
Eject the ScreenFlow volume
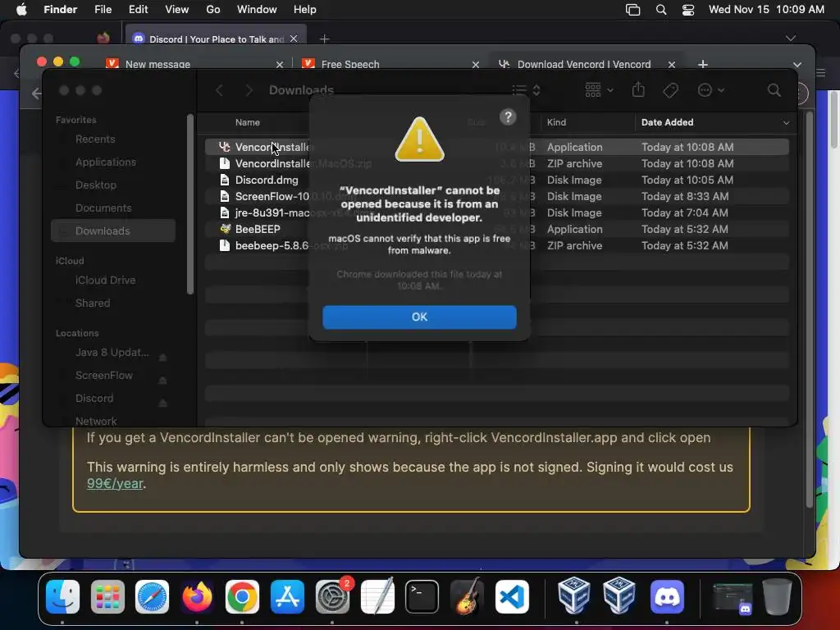[163, 381]
